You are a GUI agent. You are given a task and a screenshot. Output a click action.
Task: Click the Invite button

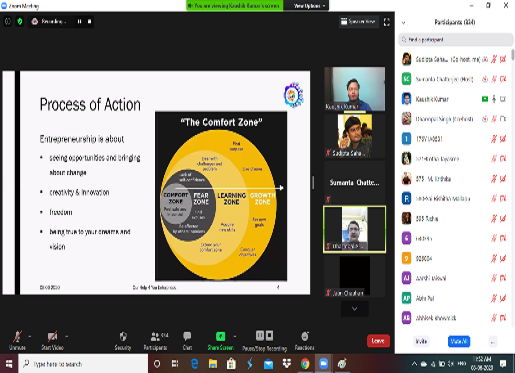pyautogui.click(x=421, y=341)
